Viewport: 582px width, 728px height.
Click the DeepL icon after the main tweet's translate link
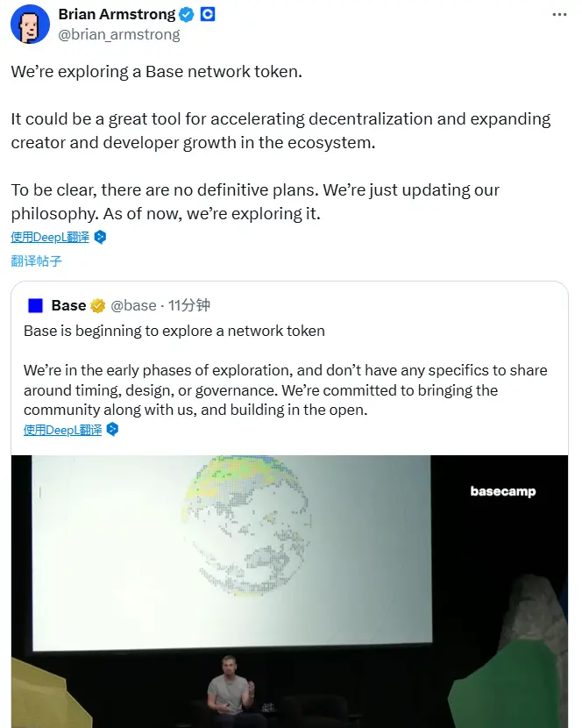coord(99,237)
